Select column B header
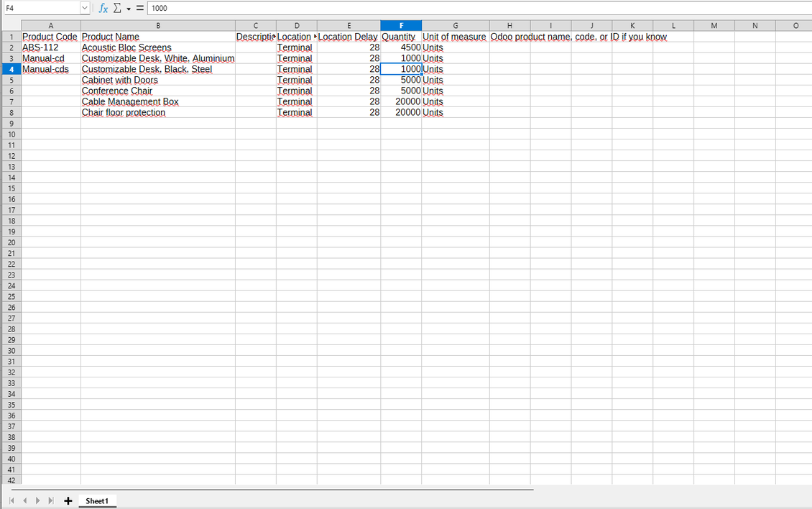This screenshot has height=509, width=812. 158,25
